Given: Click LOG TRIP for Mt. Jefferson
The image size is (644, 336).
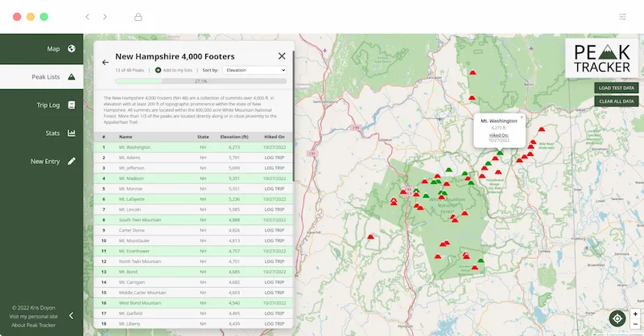Looking at the screenshot, I should pos(275,168).
